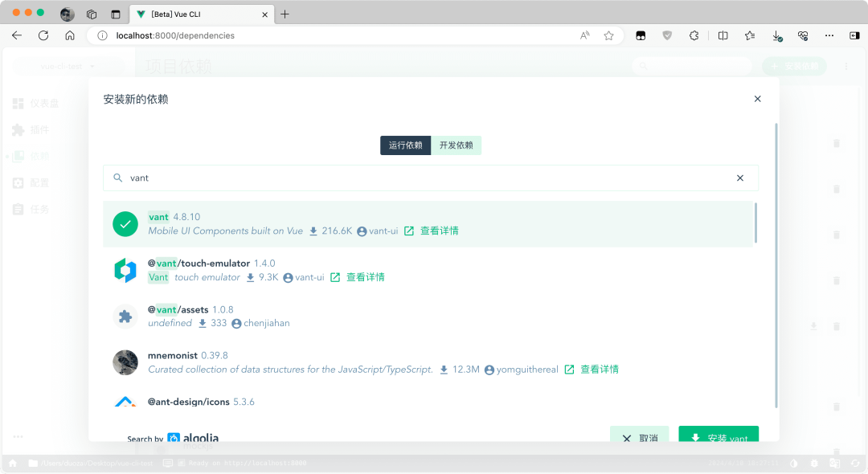Open the browser home page
868x474 pixels.
tap(70, 35)
